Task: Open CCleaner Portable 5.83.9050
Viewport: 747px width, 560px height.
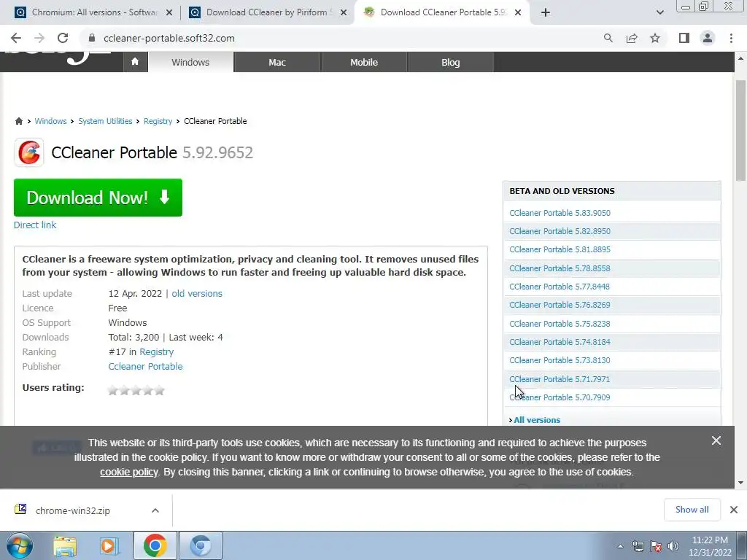Action: pyautogui.click(x=560, y=213)
